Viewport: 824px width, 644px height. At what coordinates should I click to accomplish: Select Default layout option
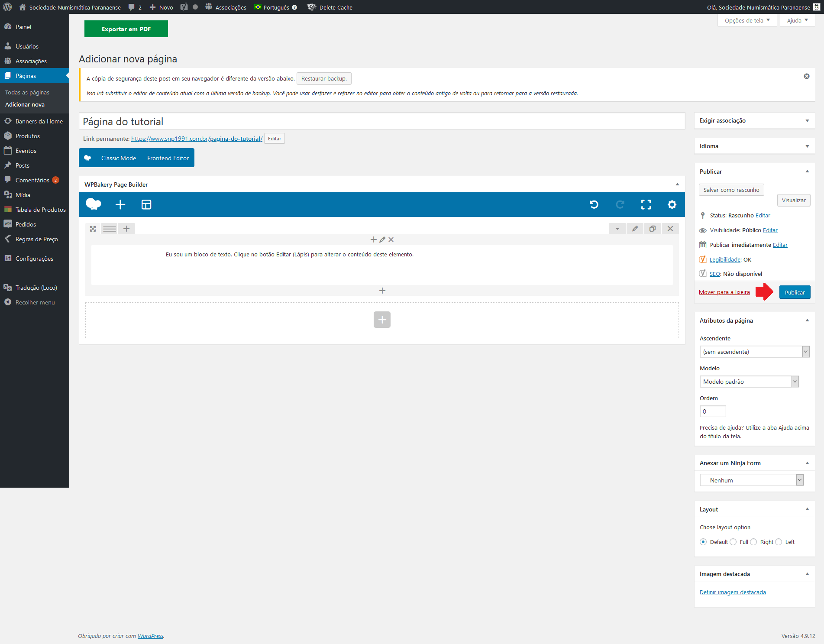point(703,542)
